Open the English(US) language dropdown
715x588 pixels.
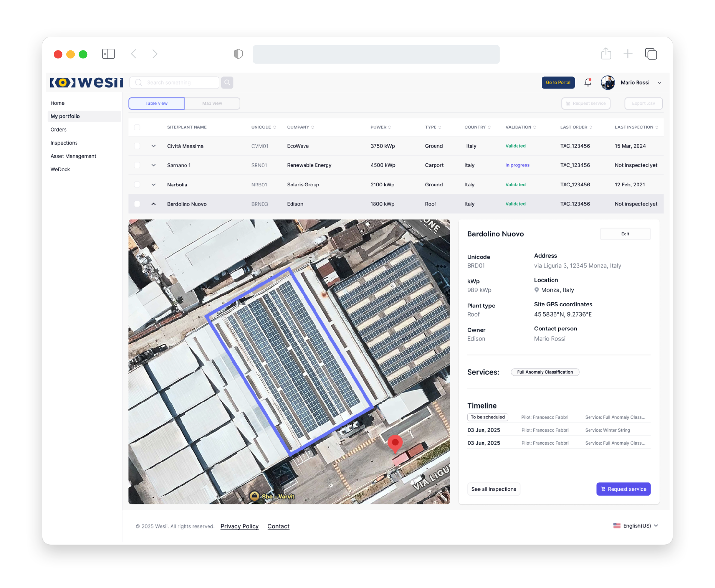point(636,526)
